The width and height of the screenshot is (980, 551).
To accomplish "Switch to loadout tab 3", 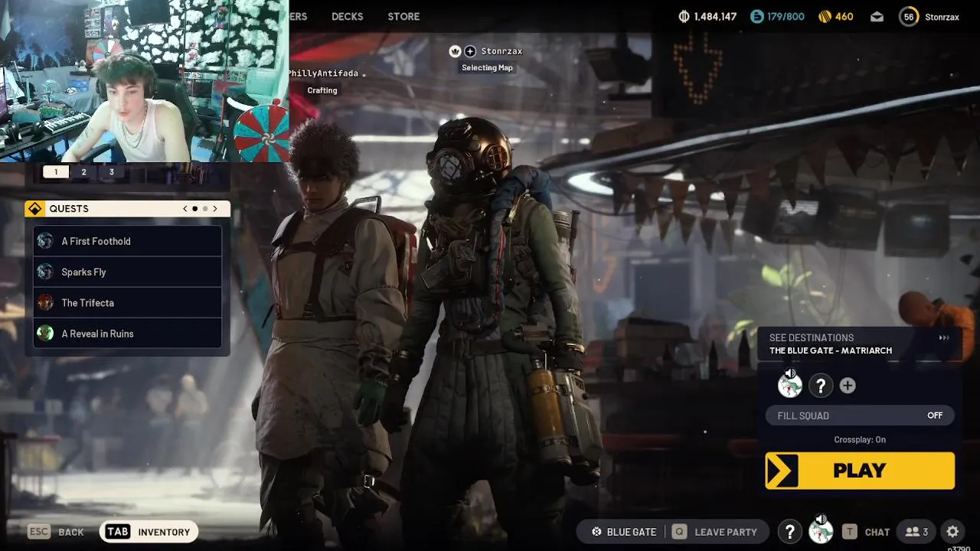I will click(x=112, y=172).
